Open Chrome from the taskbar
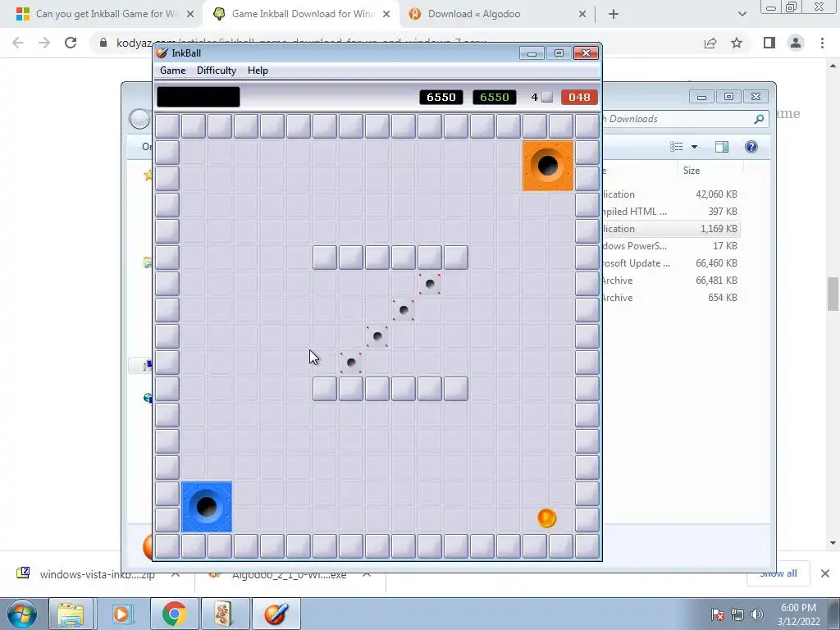840x630 pixels. tap(174, 614)
